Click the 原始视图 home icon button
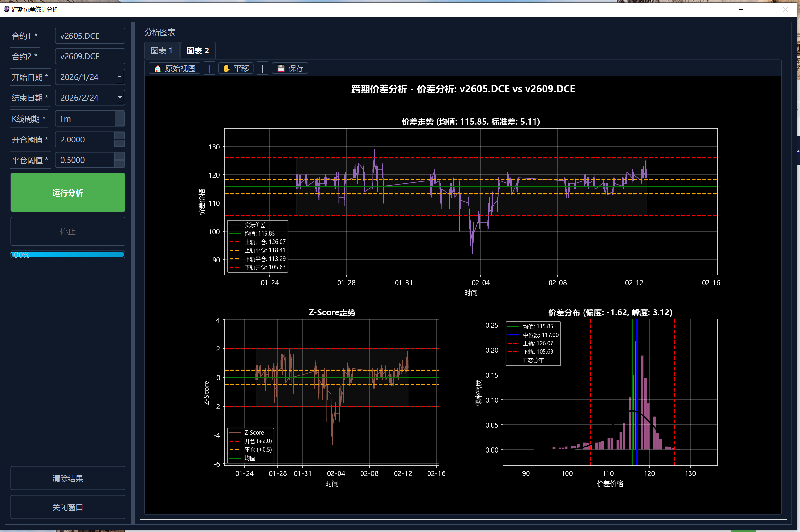The width and height of the screenshot is (800, 532). pos(175,69)
